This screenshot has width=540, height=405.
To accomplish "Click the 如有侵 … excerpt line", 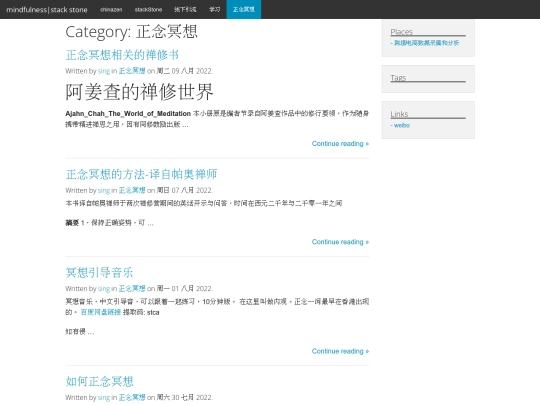I will click(x=80, y=332).
